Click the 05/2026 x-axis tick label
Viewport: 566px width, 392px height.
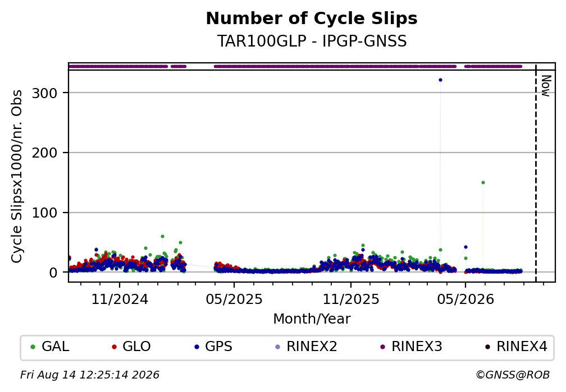[x=465, y=299]
